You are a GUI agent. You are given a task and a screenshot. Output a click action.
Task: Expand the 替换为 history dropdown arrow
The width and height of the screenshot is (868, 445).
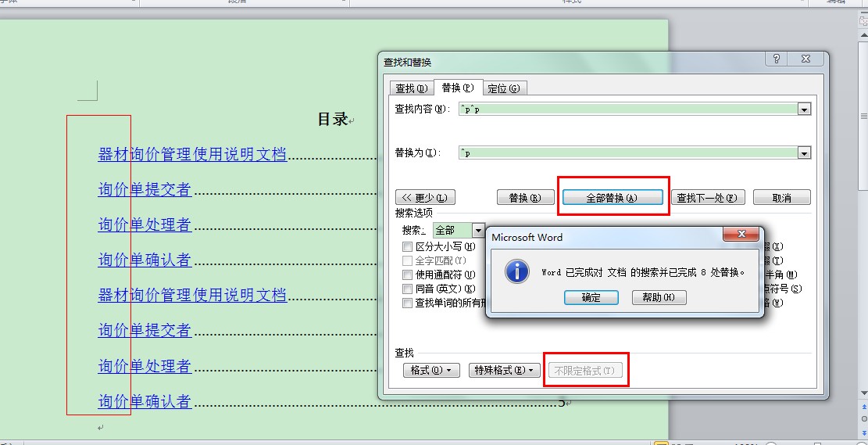pyautogui.click(x=805, y=153)
